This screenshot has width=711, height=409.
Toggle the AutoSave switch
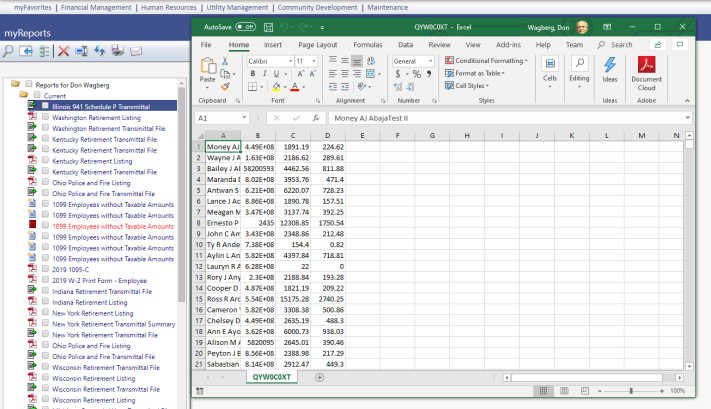(245, 28)
